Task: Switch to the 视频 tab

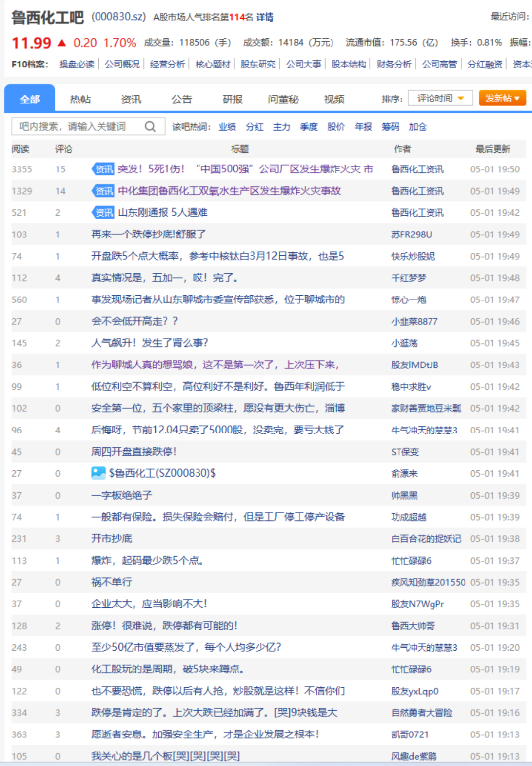Action: (334, 99)
